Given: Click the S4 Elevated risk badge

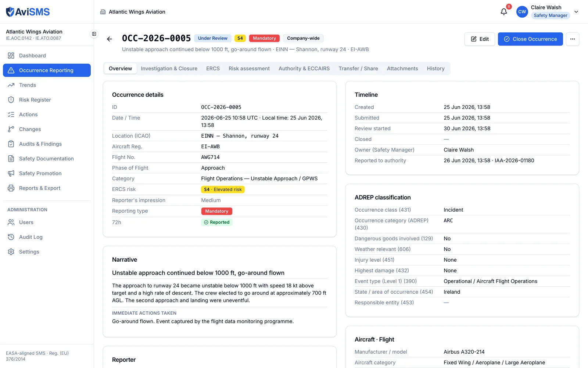Looking at the screenshot, I should pos(223,190).
